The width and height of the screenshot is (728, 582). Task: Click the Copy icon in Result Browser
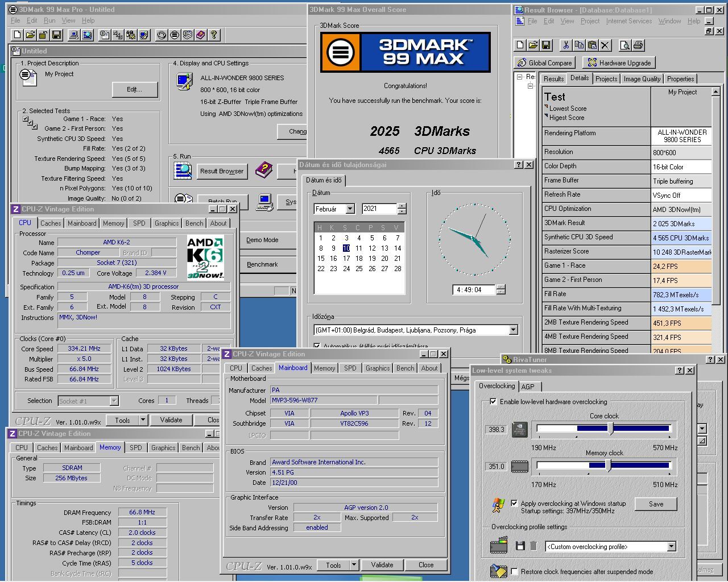point(579,45)
